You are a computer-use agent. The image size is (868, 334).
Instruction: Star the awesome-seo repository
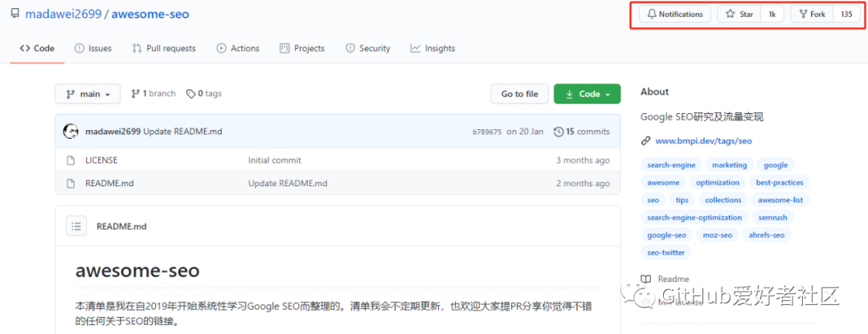click(739, 14)
